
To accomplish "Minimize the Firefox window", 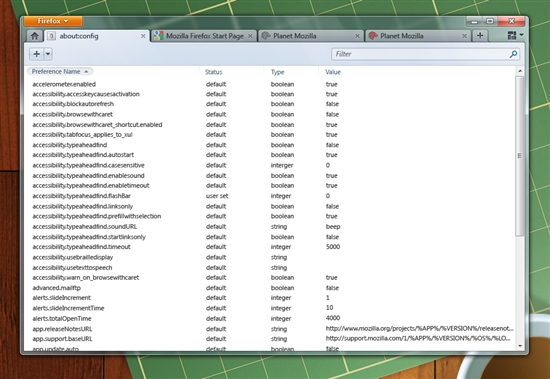I will pos(475,21).
